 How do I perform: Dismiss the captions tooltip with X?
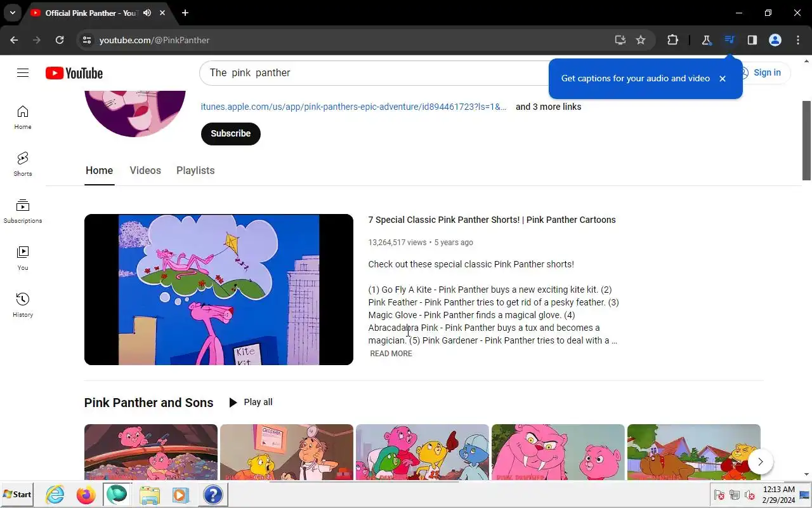point(723,79)
